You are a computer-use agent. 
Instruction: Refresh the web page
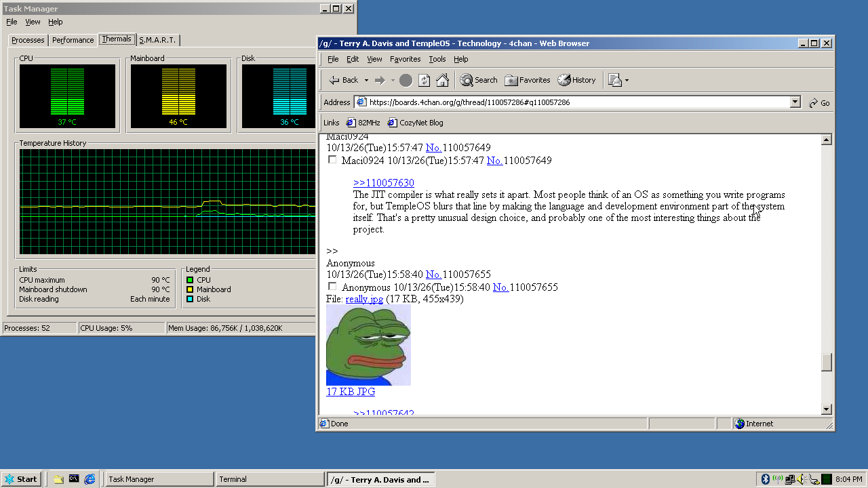click(424, 80)
